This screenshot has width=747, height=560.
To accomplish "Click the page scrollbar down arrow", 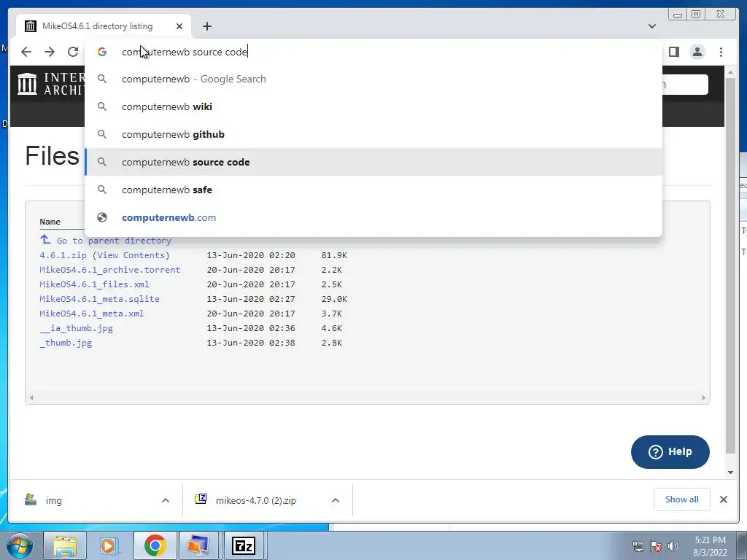I will pyautogui.click(x=730, y=472).
